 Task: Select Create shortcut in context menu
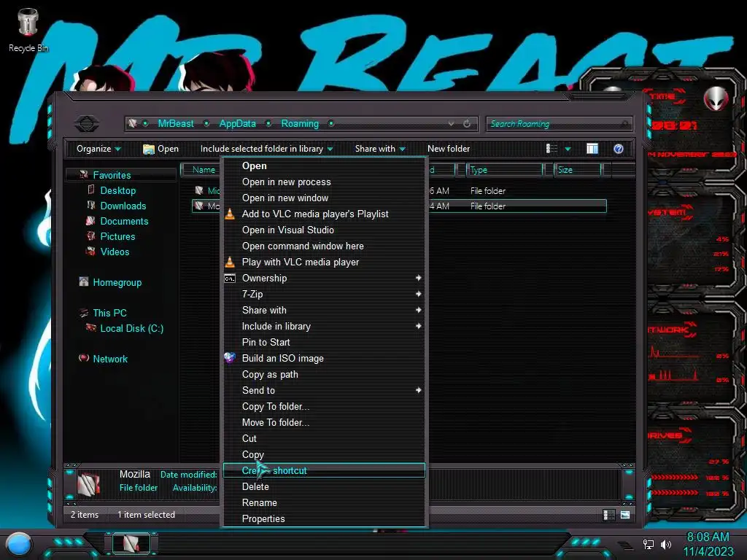coord(324,470)
